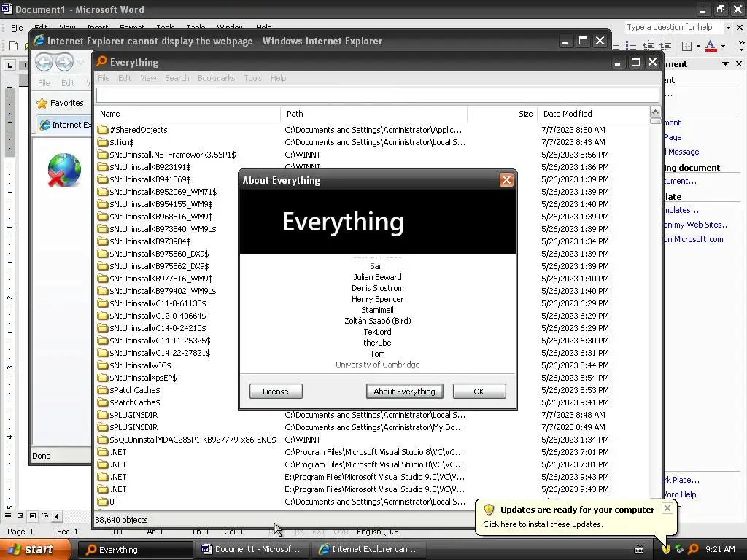Open the Everything View menu
Screen dimensions: 747x560
148,78
